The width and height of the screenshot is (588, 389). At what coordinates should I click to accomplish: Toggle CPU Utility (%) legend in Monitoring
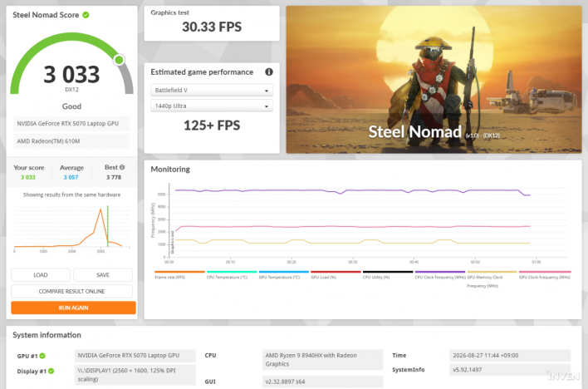pos(387,275)
